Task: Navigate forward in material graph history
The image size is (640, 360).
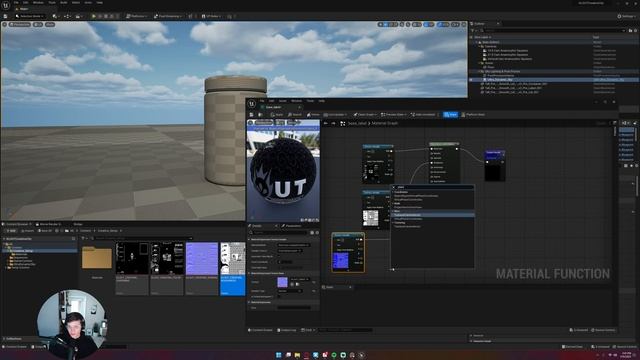Action: (333, 123)
